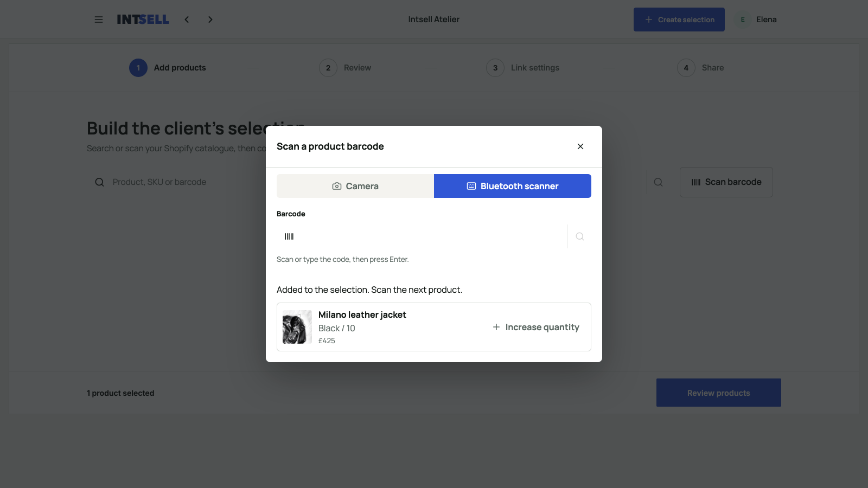Click the search icon beside Scan barcode
The width and height of the screenshot is (868, 488).
pyautogui.click(x=658, y=182)
